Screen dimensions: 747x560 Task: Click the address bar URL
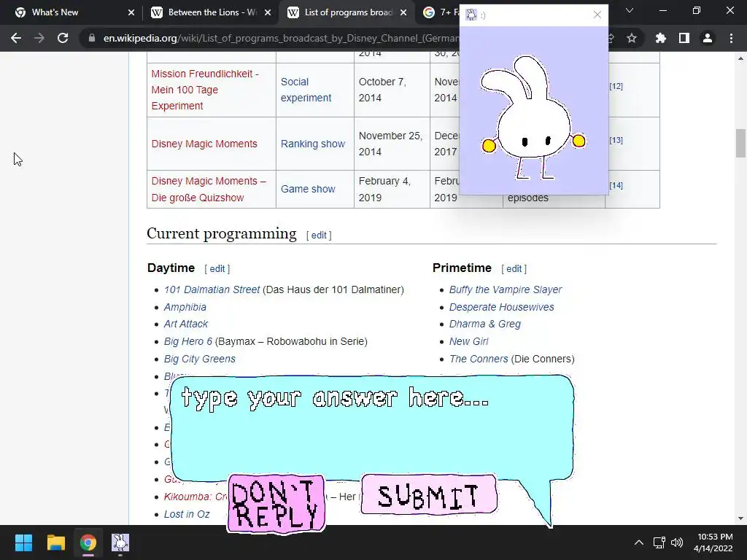[281, 38]
